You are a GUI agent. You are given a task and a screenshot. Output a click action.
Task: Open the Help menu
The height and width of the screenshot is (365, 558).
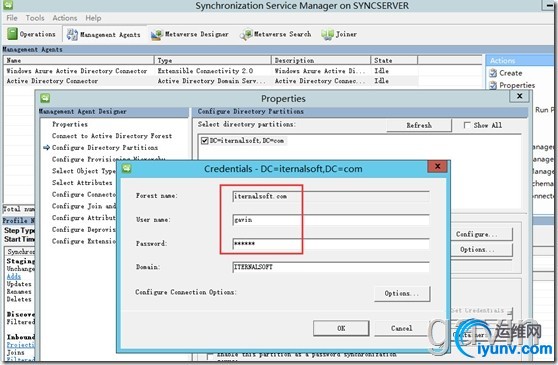coord(93,18)
